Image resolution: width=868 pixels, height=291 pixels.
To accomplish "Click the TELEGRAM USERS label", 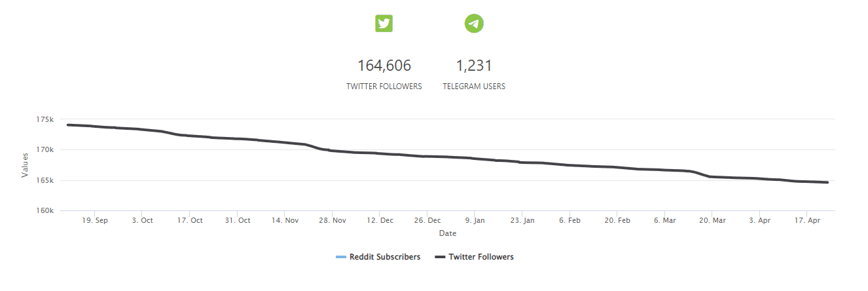I will [474, 86].
